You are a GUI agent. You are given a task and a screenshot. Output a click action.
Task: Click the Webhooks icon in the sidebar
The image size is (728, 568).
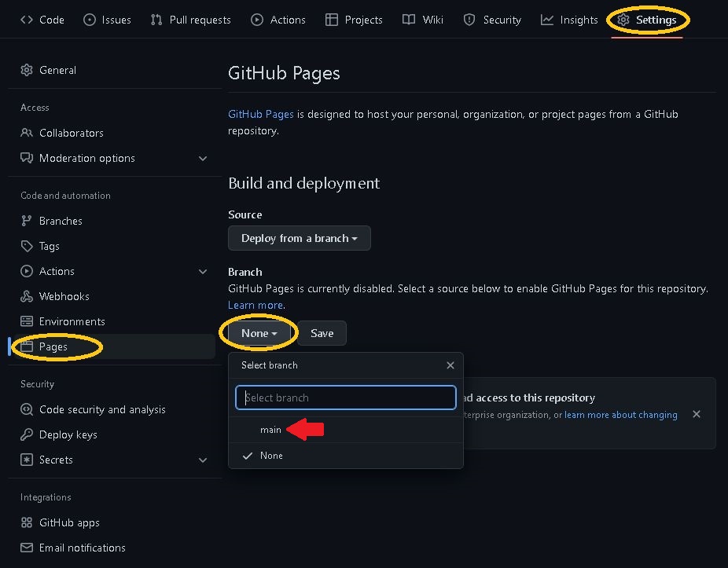coord(27,296)
